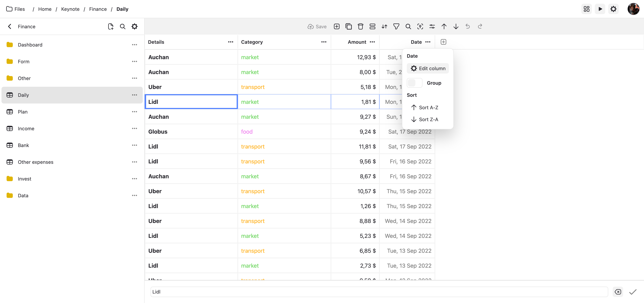
Task: Click the cell editor text field containing Lidl
Action: 379,292
